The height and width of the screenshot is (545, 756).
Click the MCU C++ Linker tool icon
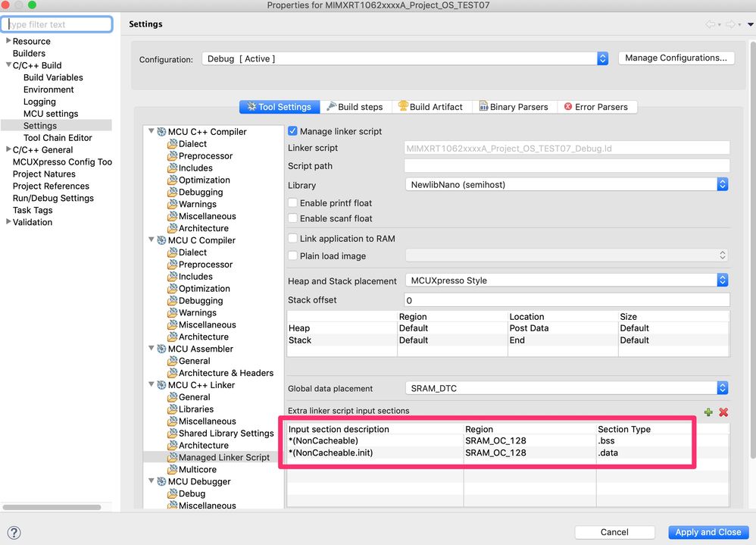click(161, 385)
